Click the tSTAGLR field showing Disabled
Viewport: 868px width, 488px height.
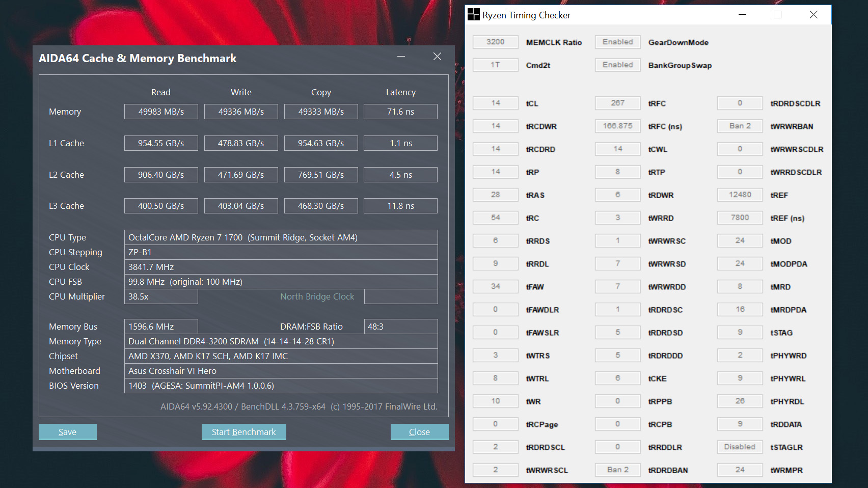[740, 447]
